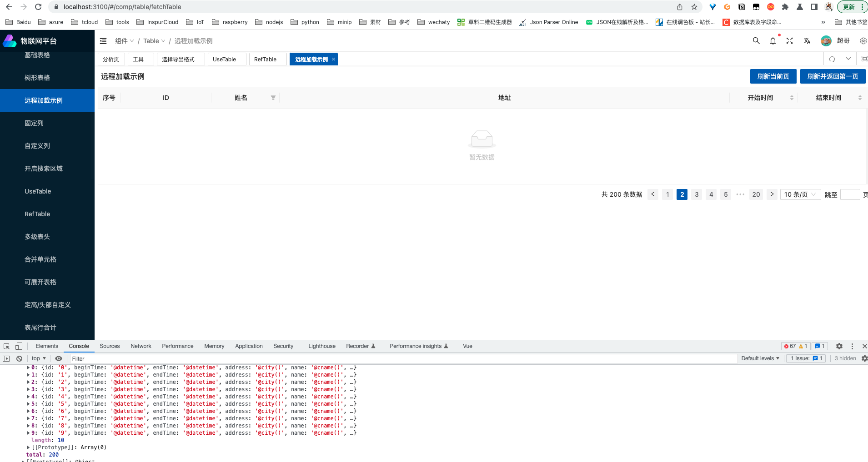
Task: Open the search magnifier icon in header
Action: pos(756,41)
